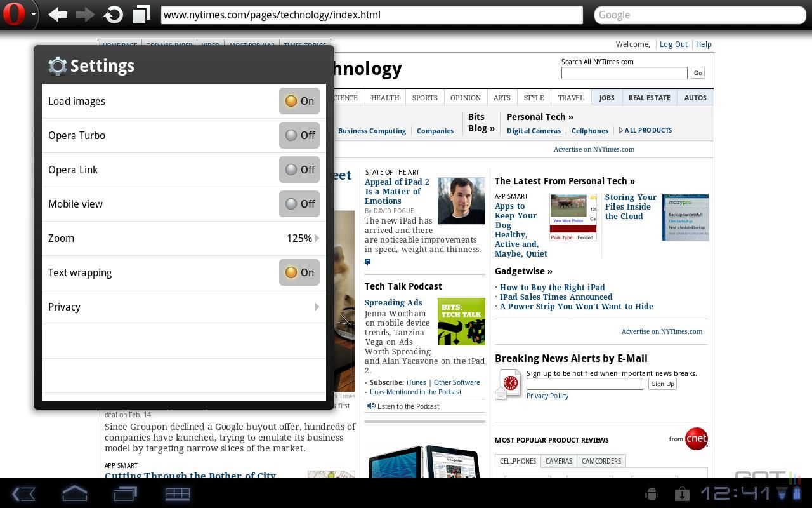Focus the URL address bar
The height and width of the screenshot is (508, 812).
point(372,15)
